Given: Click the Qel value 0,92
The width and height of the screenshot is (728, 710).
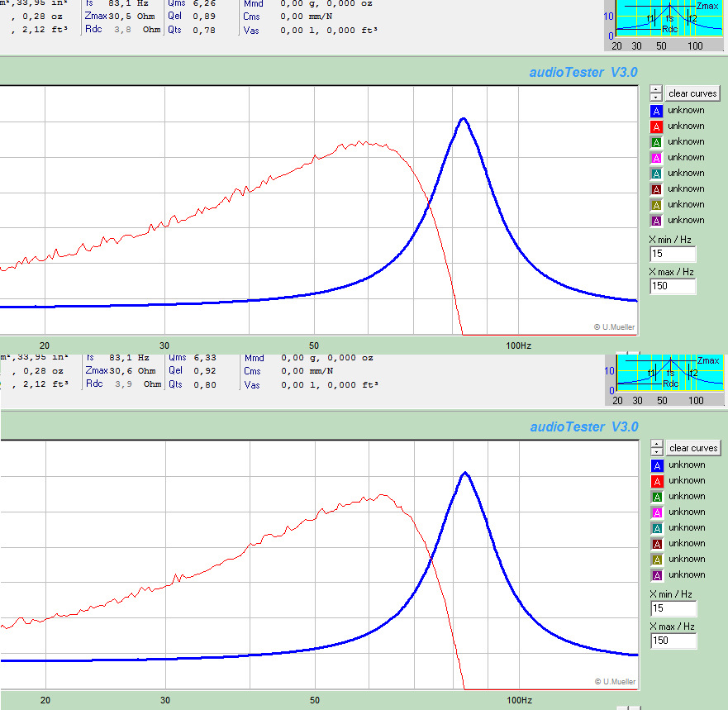Looking at the screenshot, I should (205, 371).
